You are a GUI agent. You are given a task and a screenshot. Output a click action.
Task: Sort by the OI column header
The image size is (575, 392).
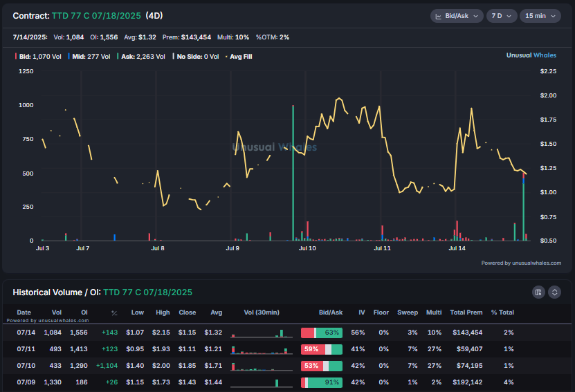coord(84,312)
